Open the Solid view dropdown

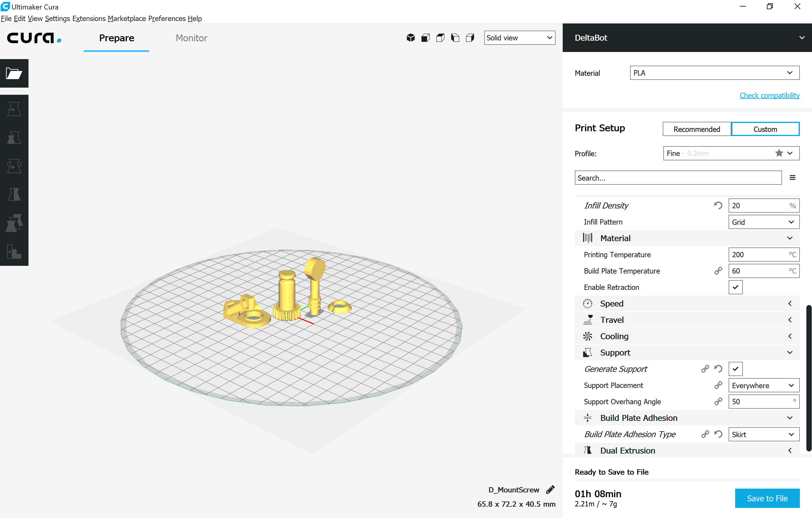[519, 38]
